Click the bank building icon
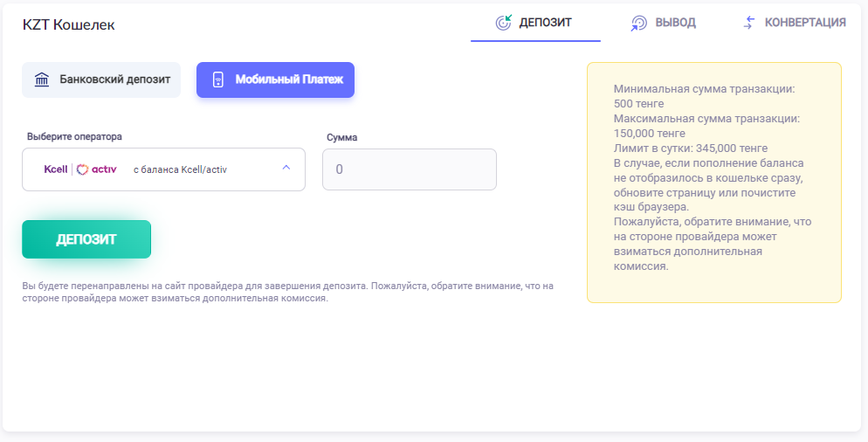Viewport: 868px width, 442px height. click(x=42, y=80)
